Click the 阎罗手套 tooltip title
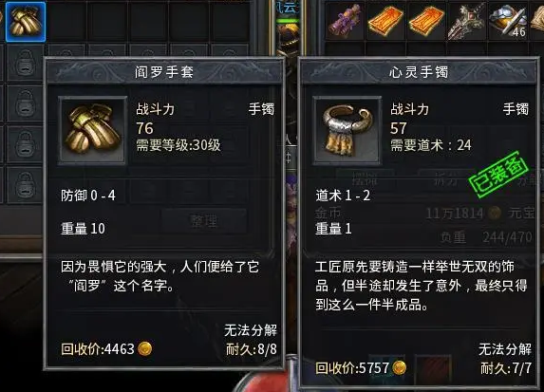 point(163,72)
